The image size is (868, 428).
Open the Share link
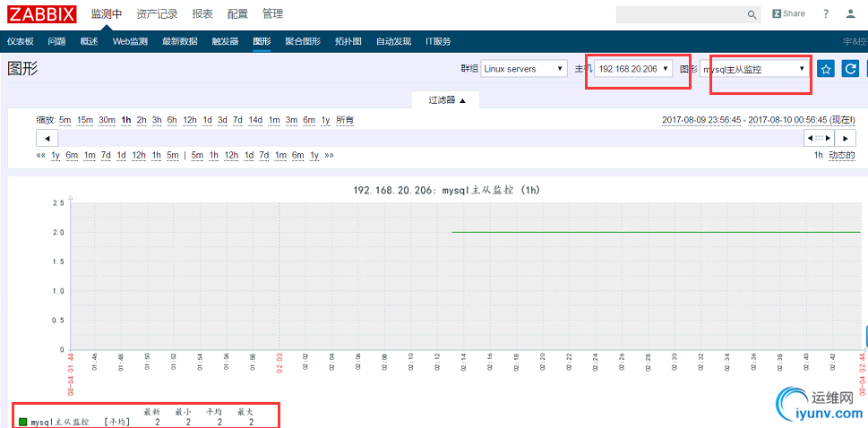[789, 13]
